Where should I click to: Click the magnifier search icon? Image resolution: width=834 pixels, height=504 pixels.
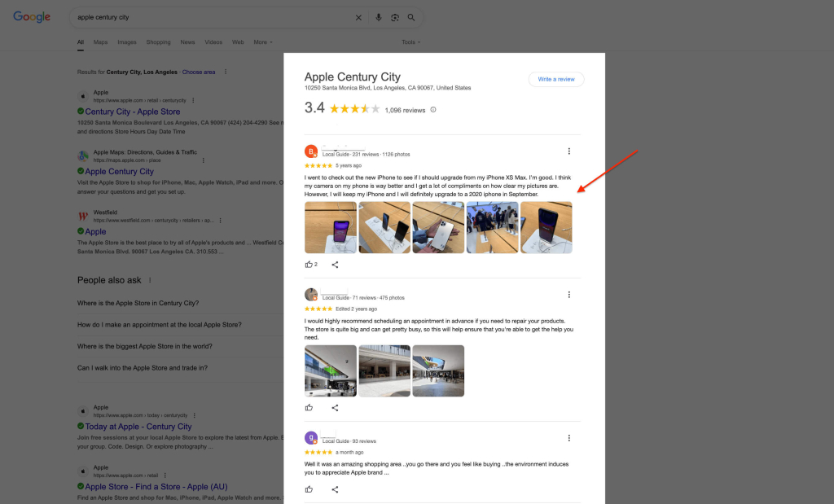click(411, 18)
